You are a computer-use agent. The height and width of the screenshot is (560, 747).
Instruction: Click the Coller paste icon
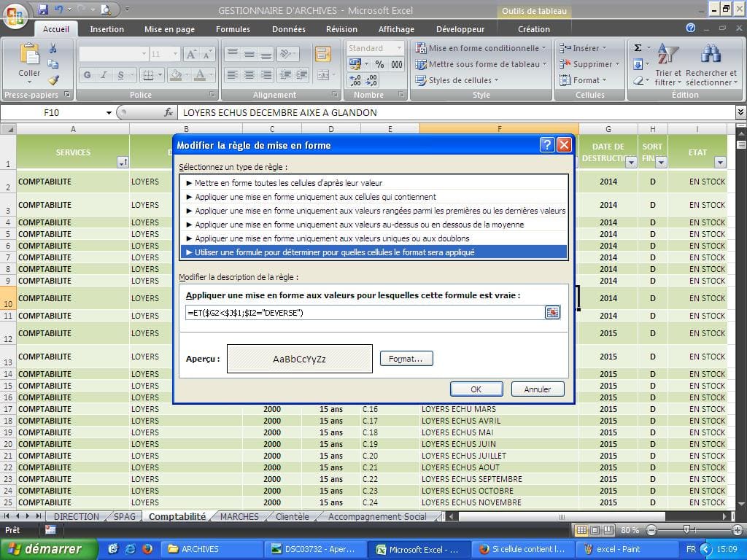point(29,57)
